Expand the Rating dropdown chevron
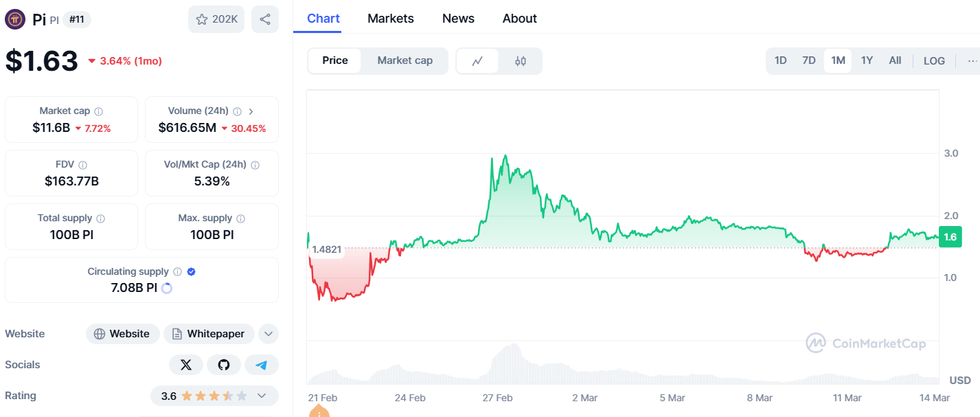This screenshot has height=417, width=980. click(x=262, y=396)
